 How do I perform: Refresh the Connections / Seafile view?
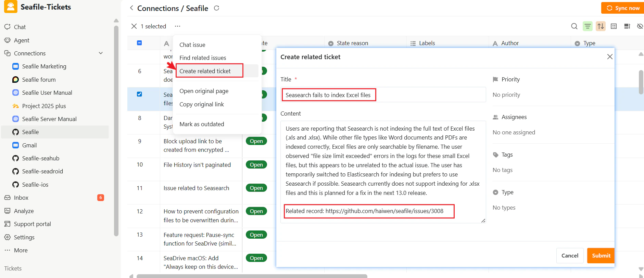tap(216, 8)
